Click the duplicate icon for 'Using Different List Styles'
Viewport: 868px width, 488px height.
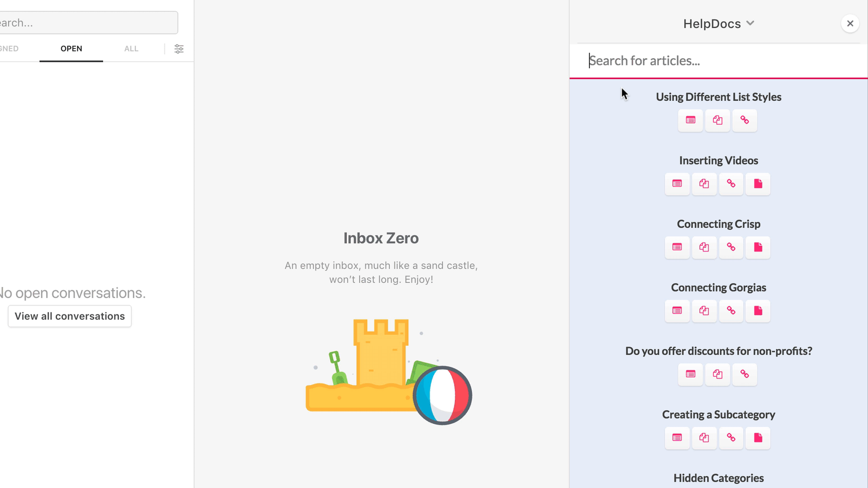pos(717,120)
